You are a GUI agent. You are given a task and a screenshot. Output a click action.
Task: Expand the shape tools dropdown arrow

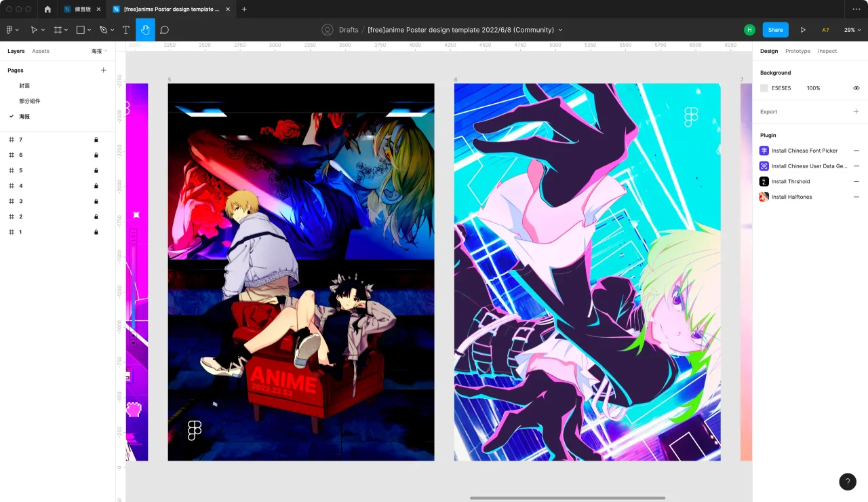click(x=90, y=31)
